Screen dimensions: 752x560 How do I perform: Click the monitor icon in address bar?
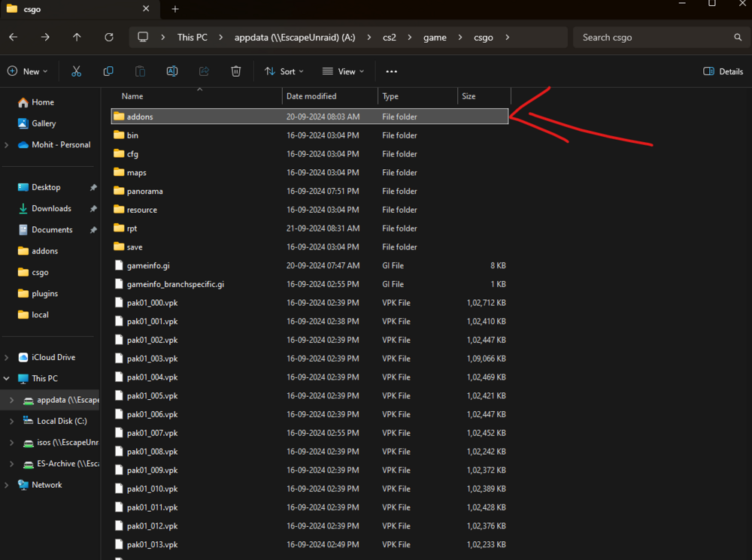pyautogui.click(x=143, y=37)
